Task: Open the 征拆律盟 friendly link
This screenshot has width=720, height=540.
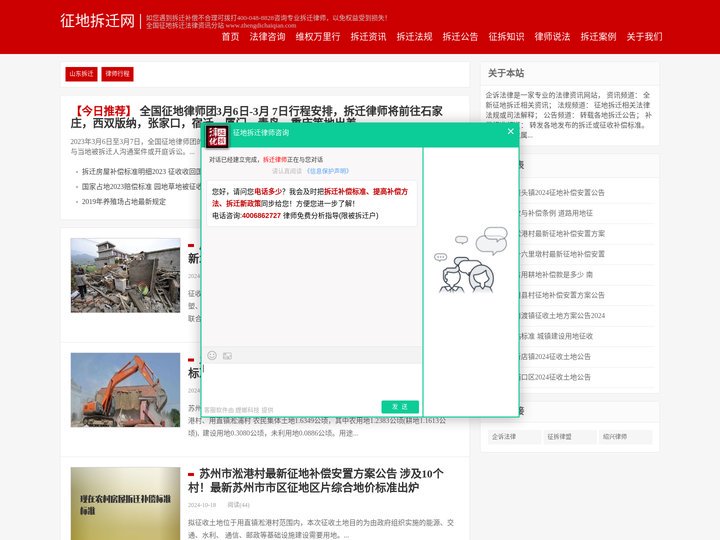Action: click(x=570, y=437)
